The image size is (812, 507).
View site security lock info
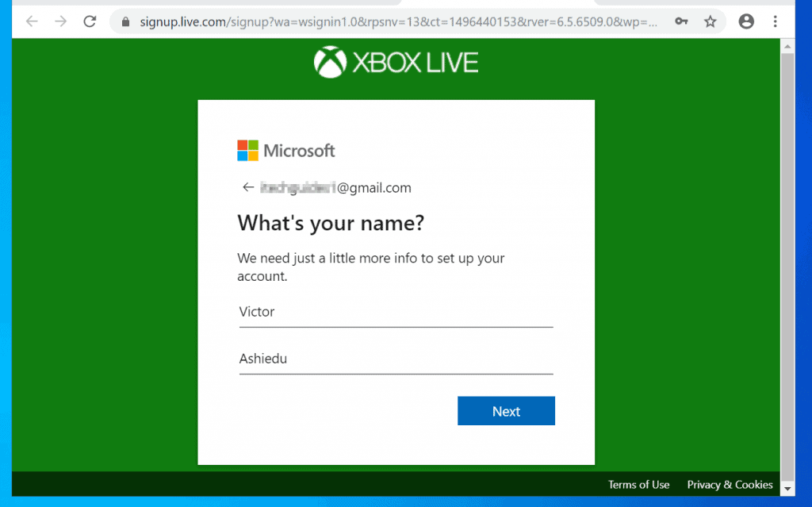coord(125,21)
